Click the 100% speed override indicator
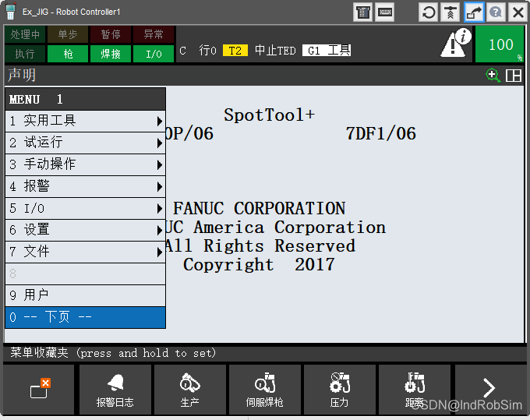Screen dimensions: 530x420 [500, 44]
